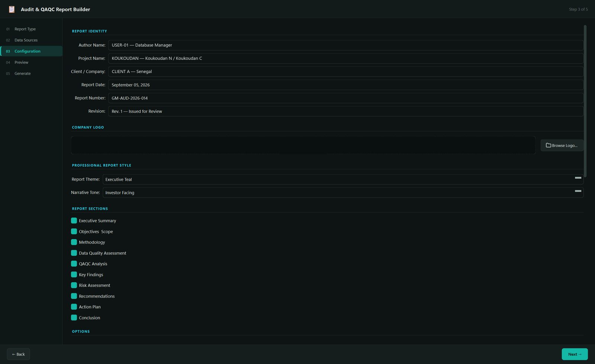Click the Report Number field
This screenshot has width=595, height=364.
346,98
